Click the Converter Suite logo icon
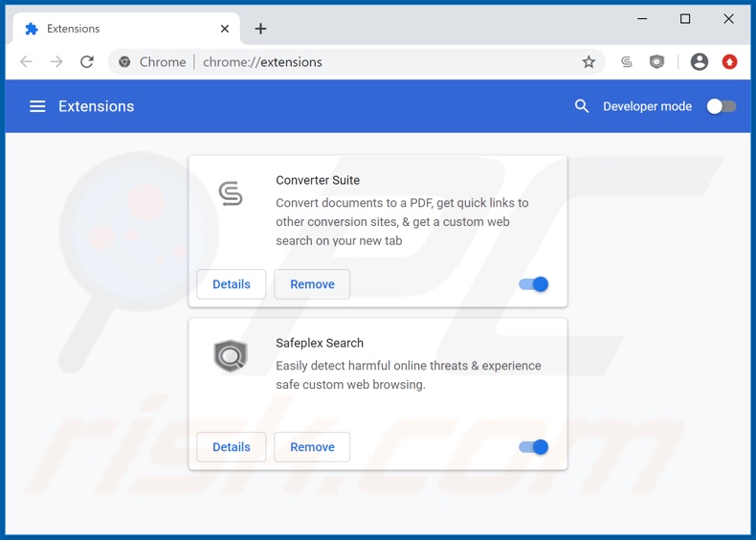 [x=231, y=193]
